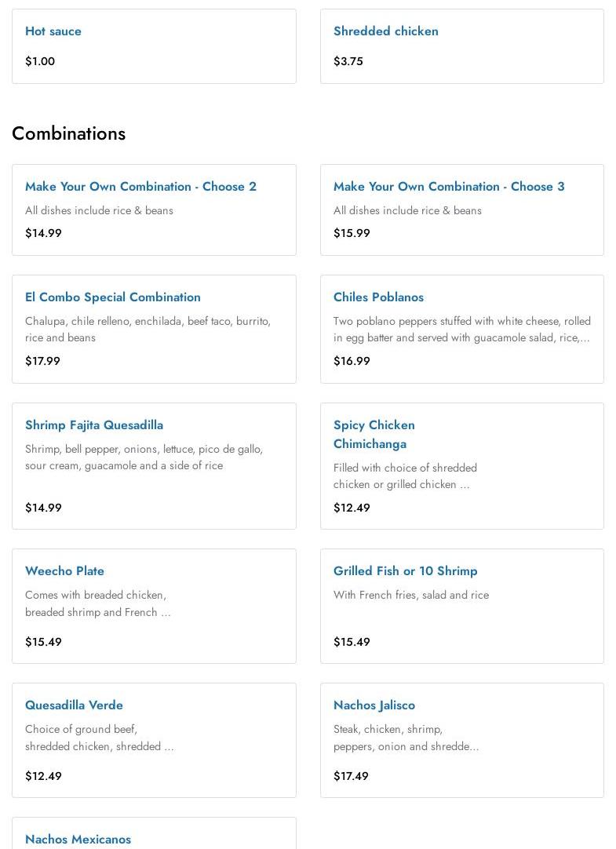
Task: Click the Weecho Plate description text
Action: pyautogui.click(x=97, y=603)
